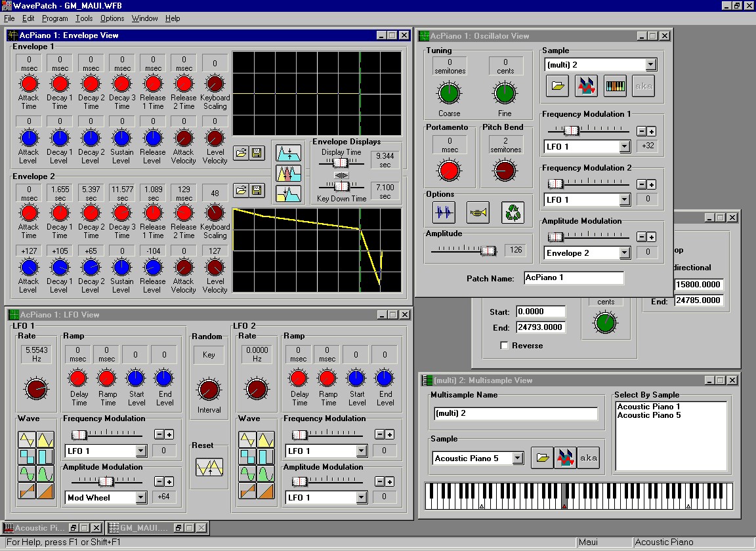The width and height of the screenshot is (756, 551).
Task: Click recycle option icon in Oscillator Options
Action: (x=513, y=212)
